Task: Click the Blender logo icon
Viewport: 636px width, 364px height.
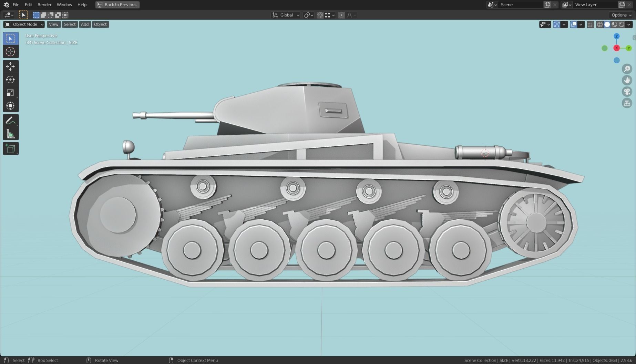Action: tap(6, 4)
